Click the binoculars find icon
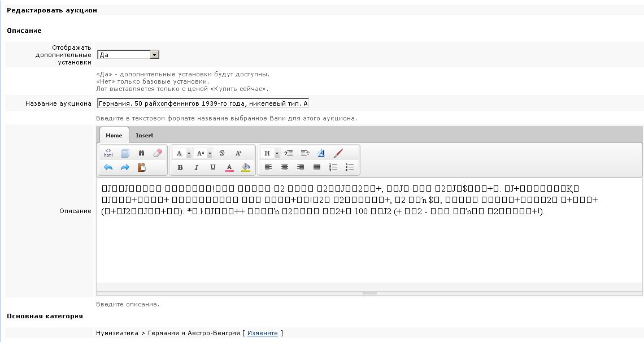644x342 pixels. [x=141, y=153]
